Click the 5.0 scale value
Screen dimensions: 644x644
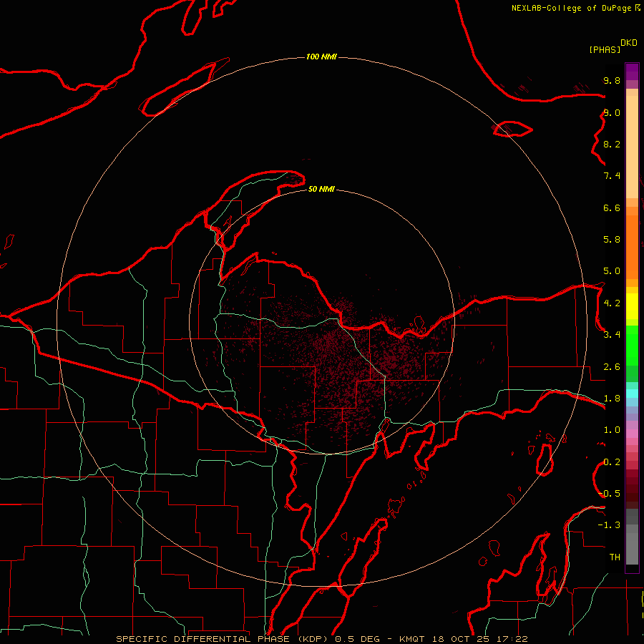612,271
